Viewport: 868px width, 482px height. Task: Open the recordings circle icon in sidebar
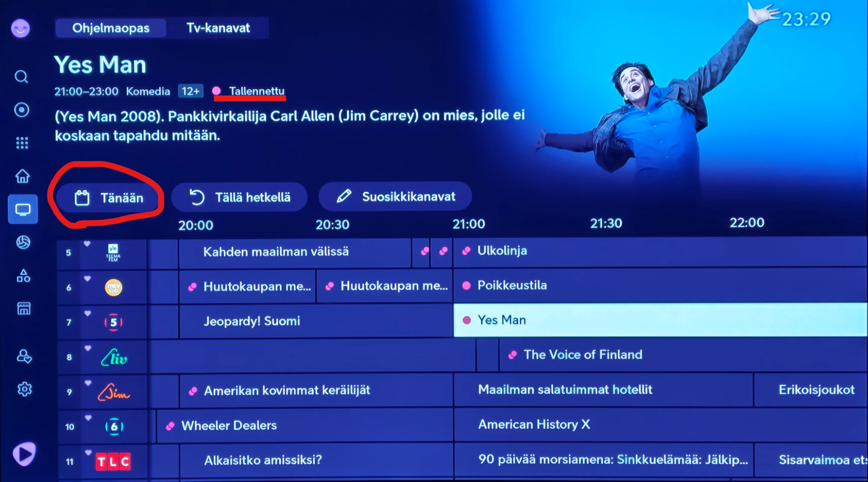(21, 110)
